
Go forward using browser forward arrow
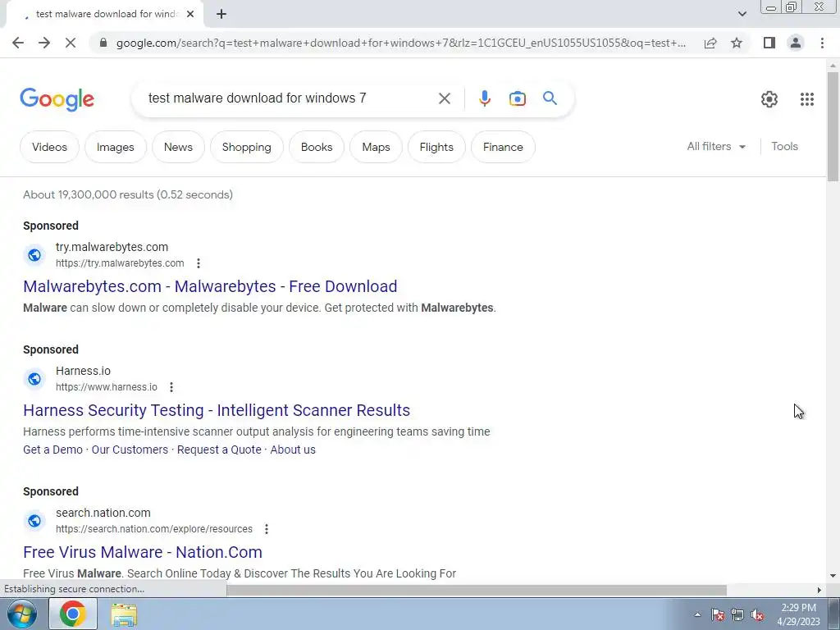[44, 43]
